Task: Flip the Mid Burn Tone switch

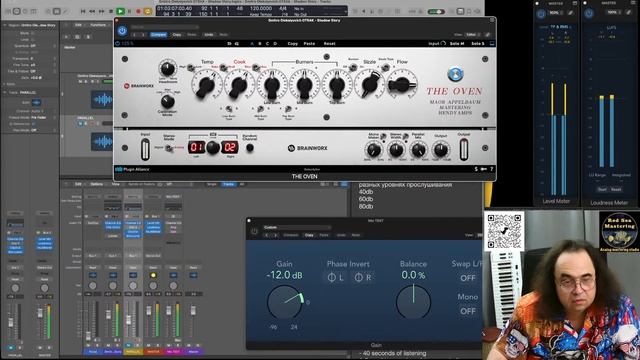Action: tap(260, 109)
